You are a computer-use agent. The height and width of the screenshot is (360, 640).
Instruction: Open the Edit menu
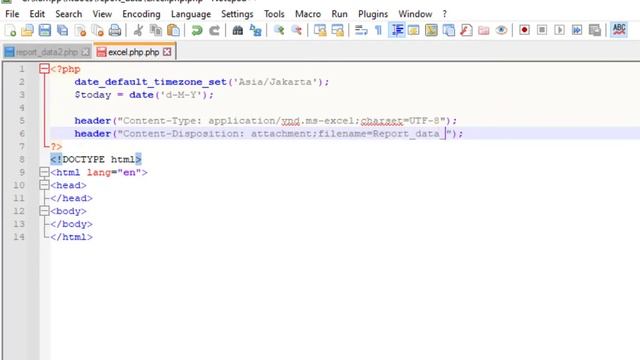[37, 14]
